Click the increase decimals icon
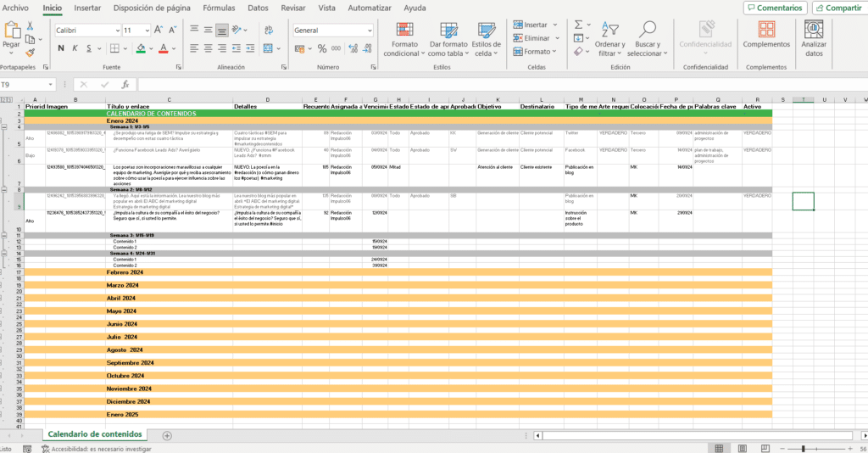This screenshot has height=453, width=868. (x=353, y=48)
